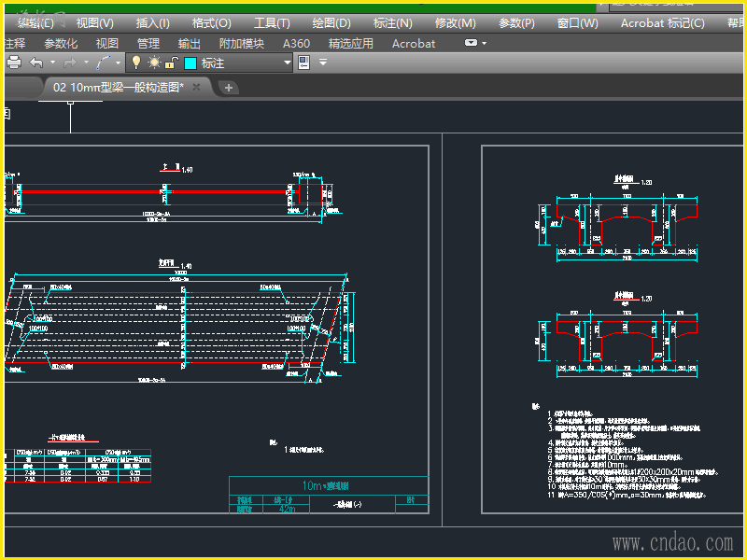This screenshot has width=747, height=560.
Task: Add a new drawing tab with plus icon
Action: pos(229,88)
